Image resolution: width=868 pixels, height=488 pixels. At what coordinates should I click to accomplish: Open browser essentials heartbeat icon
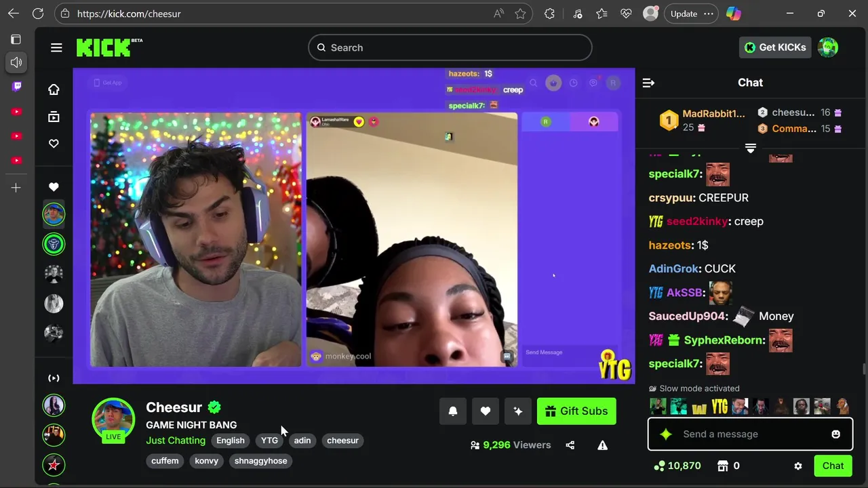[x=626, y=14]
